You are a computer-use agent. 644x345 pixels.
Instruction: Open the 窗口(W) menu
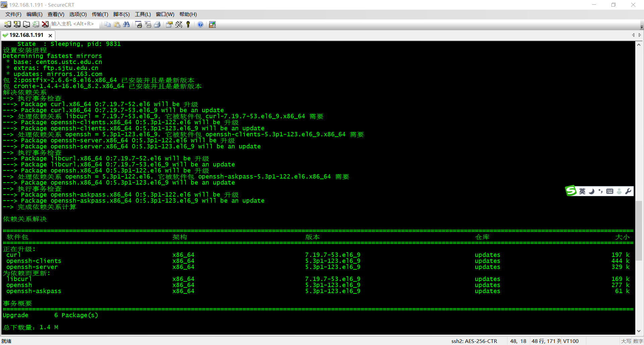165,14
